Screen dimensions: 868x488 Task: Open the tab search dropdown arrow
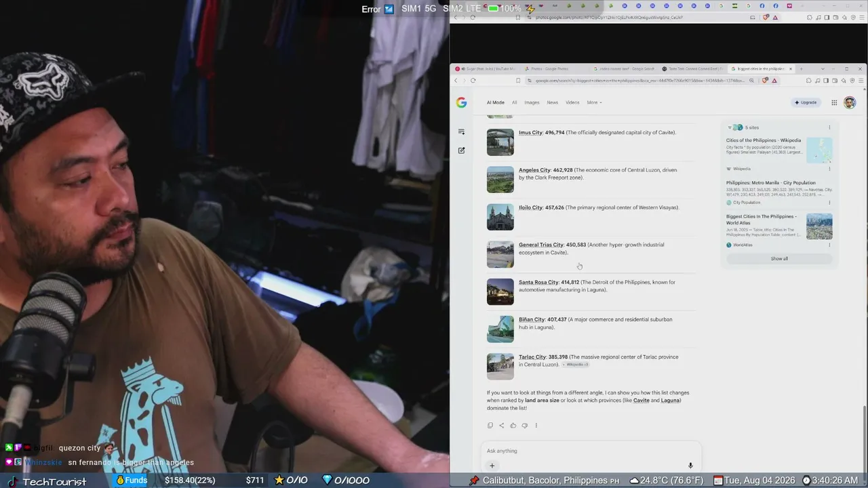point(823,68)
